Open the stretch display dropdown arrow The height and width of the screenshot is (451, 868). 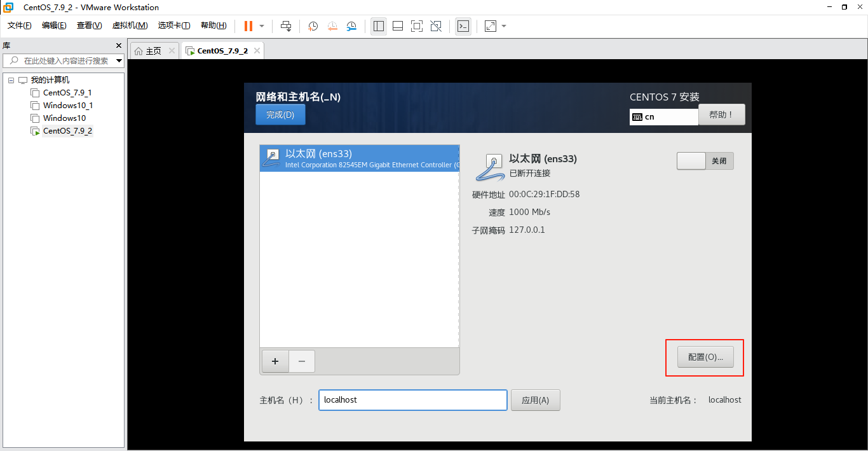(x=504, y=26)
